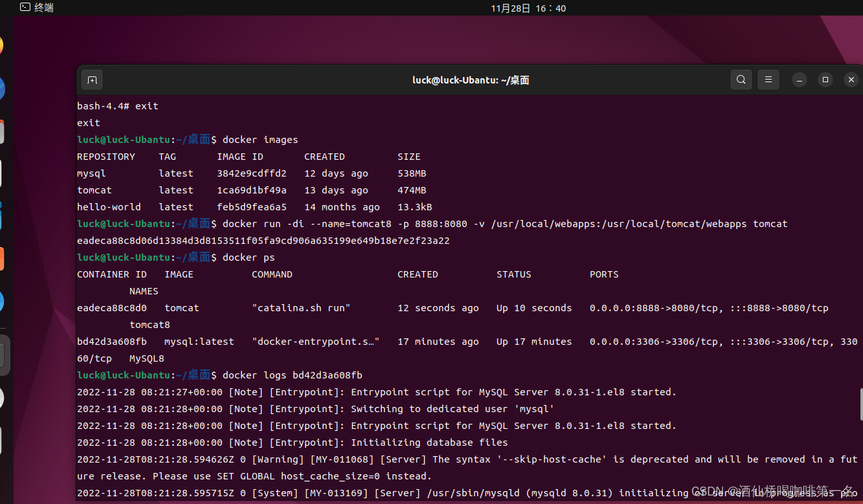Viewport: 863px width, 504px height.
Task: Click the terminal vertical scrollbar thumb
Action: pos(861,404)
